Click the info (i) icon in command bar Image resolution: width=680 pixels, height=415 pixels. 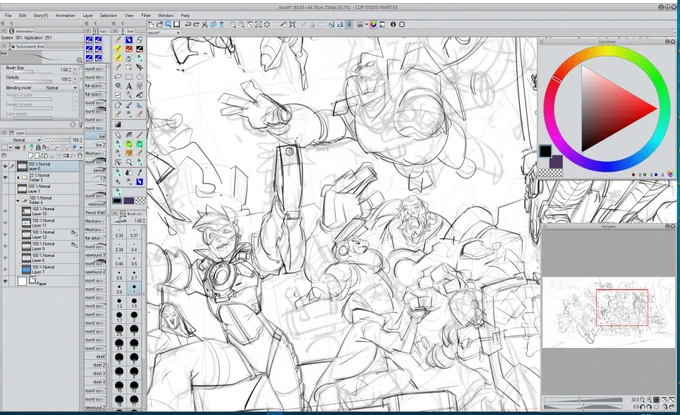393,24
